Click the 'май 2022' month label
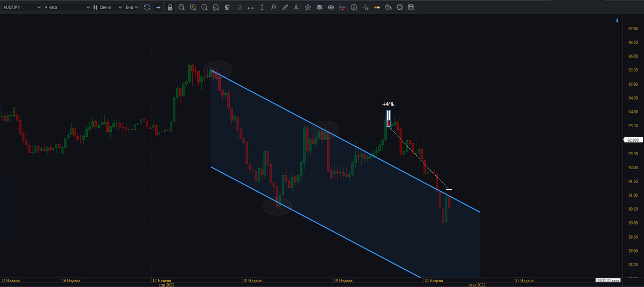Screen dimensions: 644x287 coord(477,285)
